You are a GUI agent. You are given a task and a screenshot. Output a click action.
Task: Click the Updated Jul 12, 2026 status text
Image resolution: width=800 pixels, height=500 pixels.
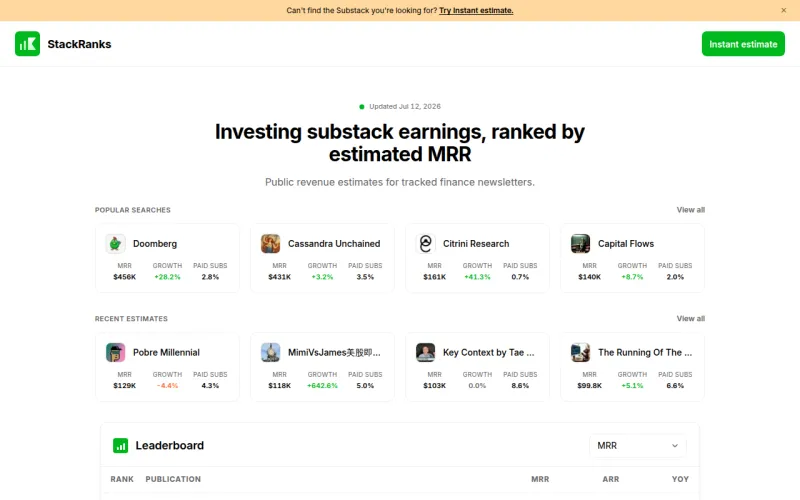(x=405, y=106)
